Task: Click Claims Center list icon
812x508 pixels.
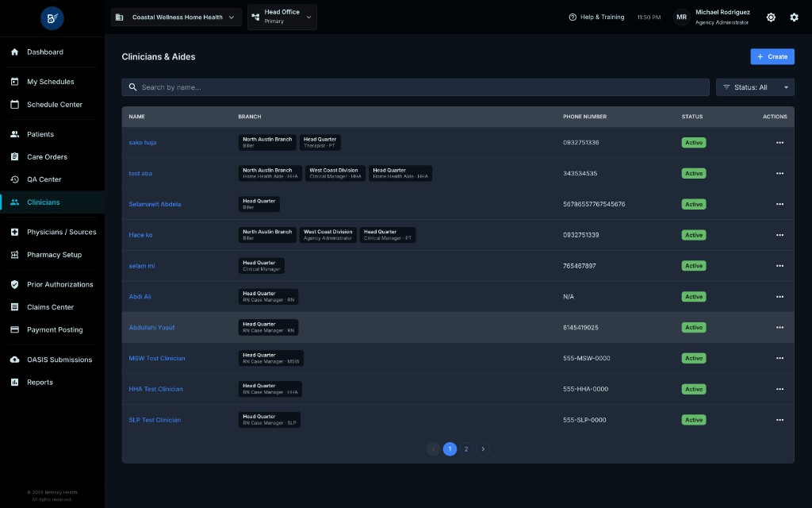Action: (14, 307)
